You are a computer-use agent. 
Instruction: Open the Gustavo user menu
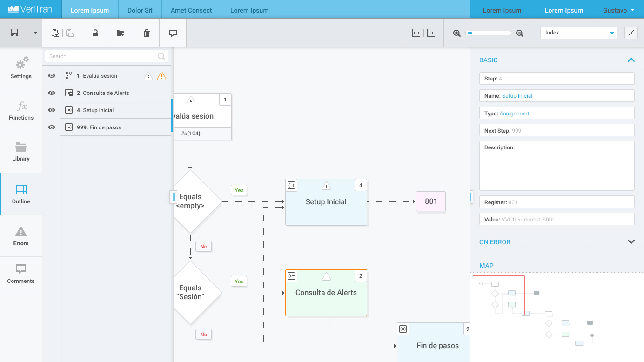(618, 10)
